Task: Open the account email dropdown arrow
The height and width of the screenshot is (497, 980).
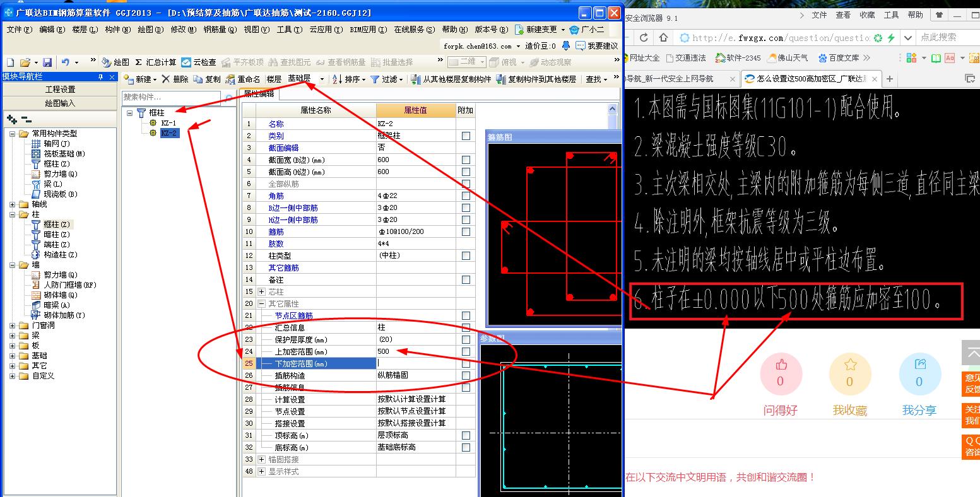Action: point(519,46)
